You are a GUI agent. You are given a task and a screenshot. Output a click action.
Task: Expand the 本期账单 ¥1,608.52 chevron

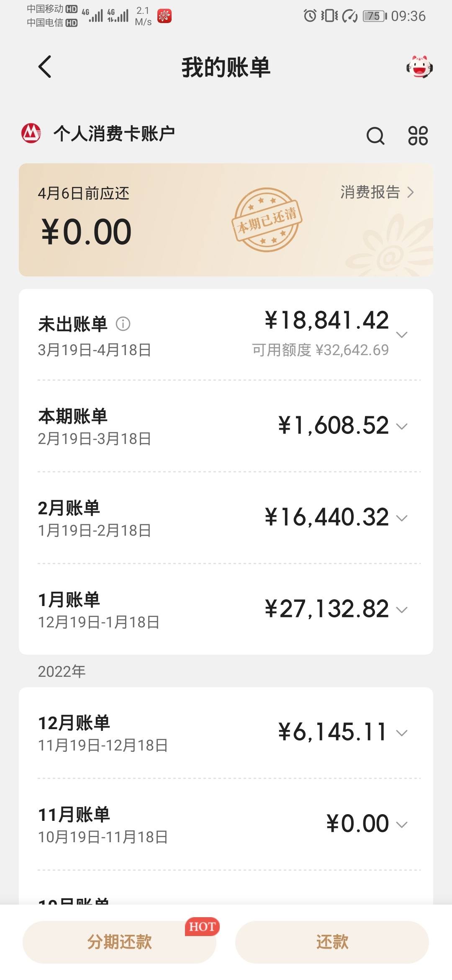(x=402, y=426)
